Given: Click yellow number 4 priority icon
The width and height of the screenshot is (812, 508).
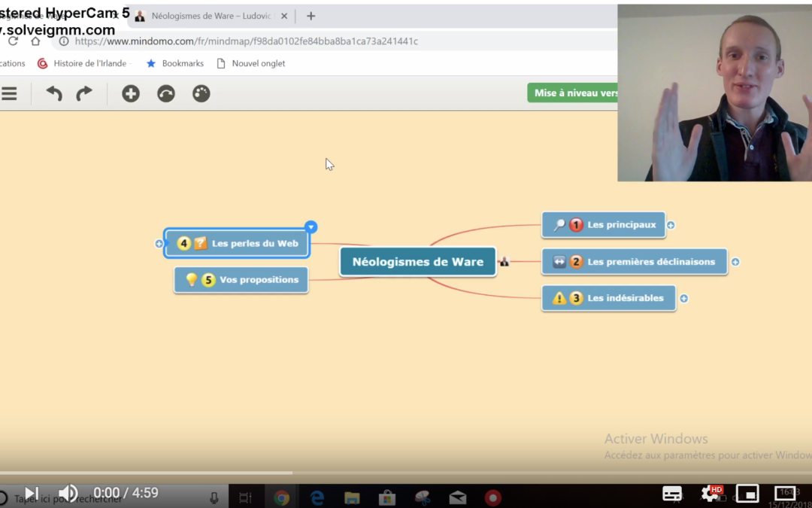Looking at the screenshot, I should [x=184, y=243].
